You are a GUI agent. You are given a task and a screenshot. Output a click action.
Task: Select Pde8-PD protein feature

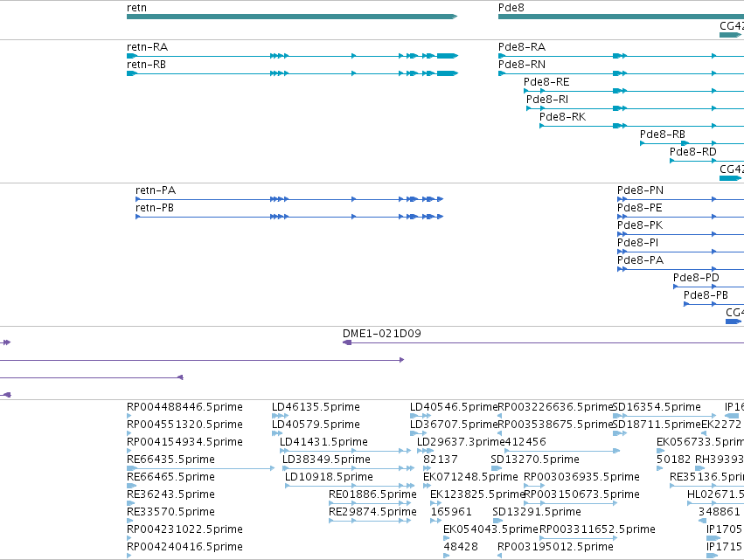click(x=708, y=287)
